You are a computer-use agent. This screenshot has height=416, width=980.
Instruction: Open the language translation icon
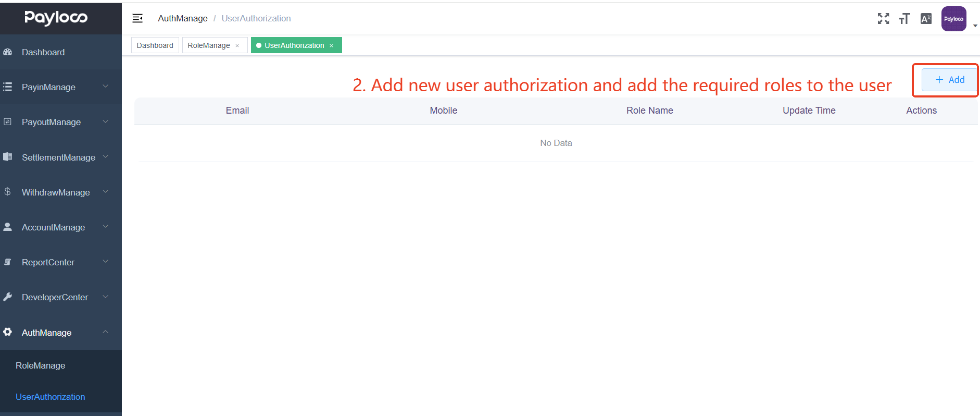(926, 19)
